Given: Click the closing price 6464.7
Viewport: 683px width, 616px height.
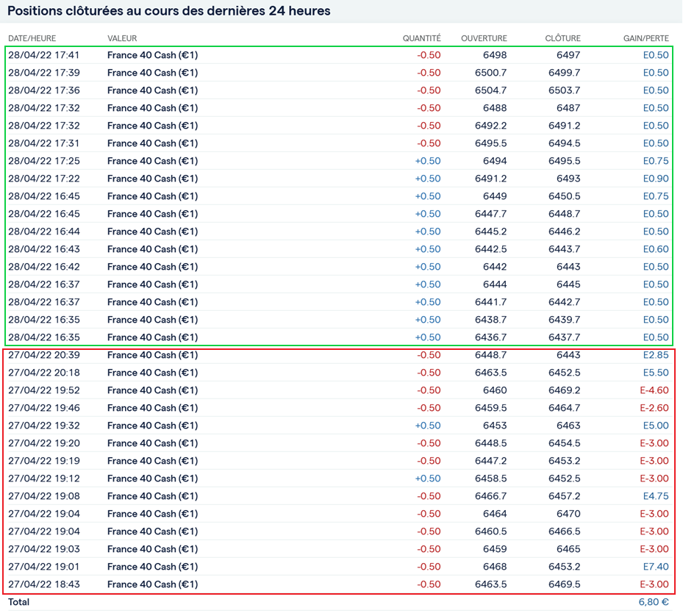Looking at the screenshot, I should [565, 408].
